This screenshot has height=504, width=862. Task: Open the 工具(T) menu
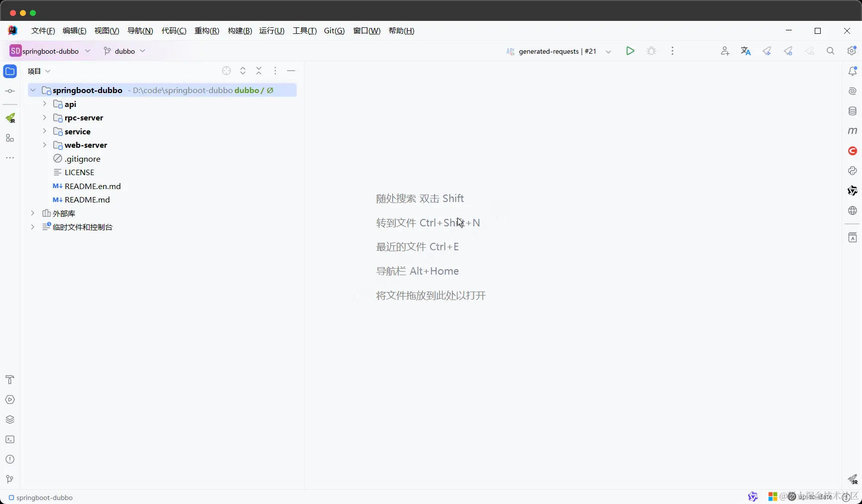305,31
